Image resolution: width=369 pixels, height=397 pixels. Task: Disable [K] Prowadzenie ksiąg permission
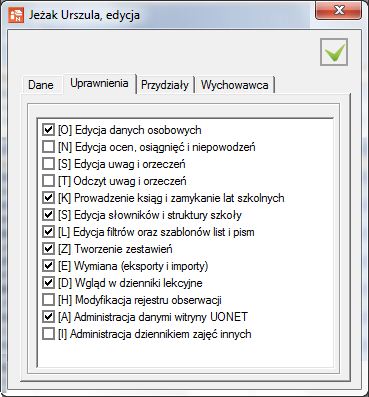(x=48, y=198)
